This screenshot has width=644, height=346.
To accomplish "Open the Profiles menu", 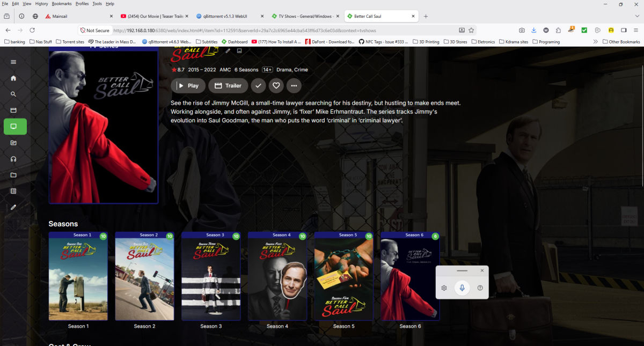I will click(x=82, y=4).
